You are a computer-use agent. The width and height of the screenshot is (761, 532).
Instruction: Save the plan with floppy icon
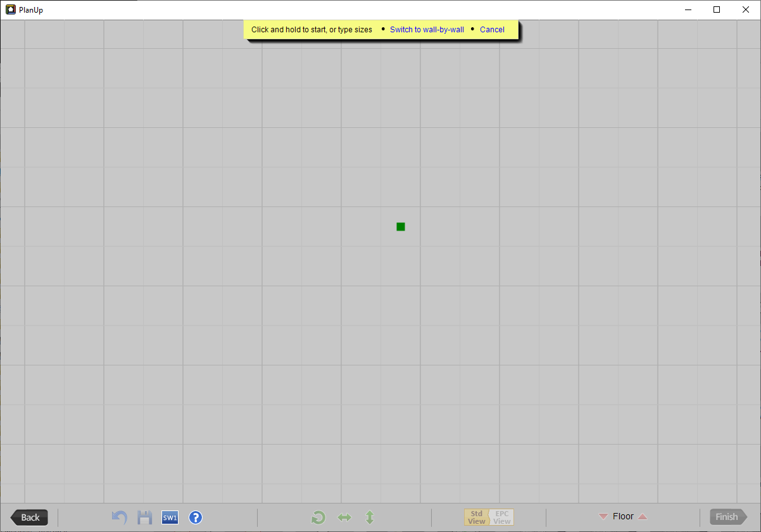pos(145,517)
